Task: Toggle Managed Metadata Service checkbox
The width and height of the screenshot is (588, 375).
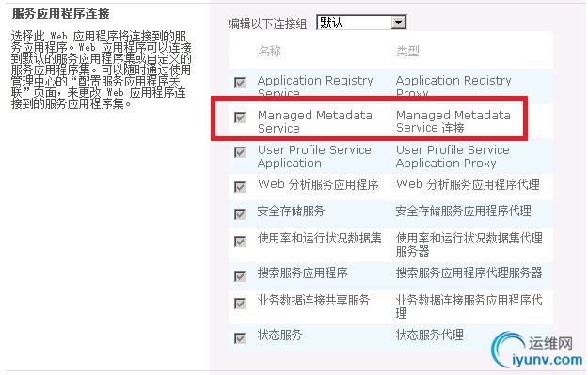Action: tap(240, 117)
